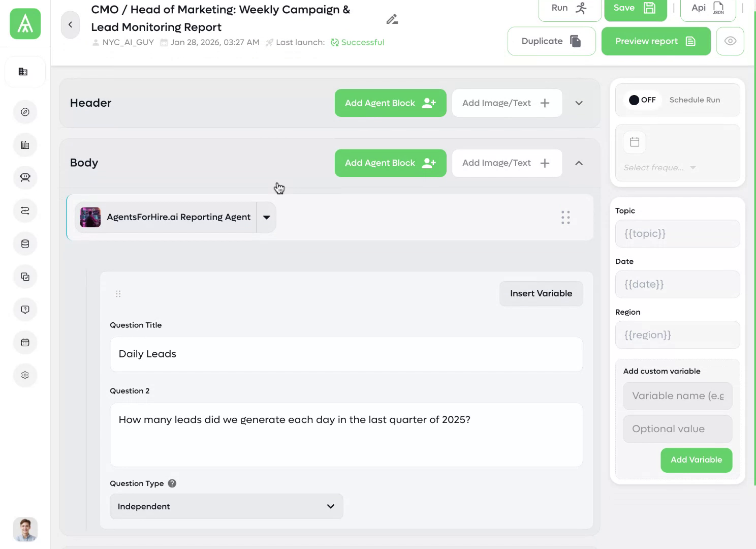Click the Daily Leads question title field
The height and width of the screenshot is (549, 756).
(346, 354)
